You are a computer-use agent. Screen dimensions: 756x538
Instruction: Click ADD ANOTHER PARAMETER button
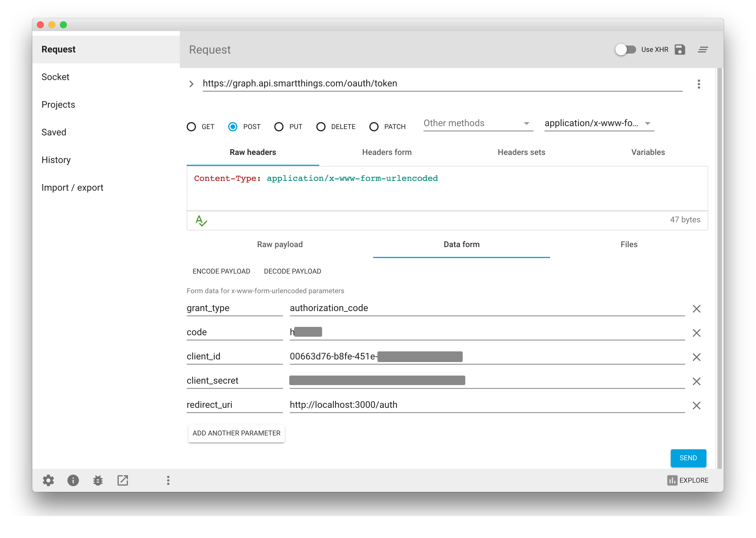[x=236, y=433]
